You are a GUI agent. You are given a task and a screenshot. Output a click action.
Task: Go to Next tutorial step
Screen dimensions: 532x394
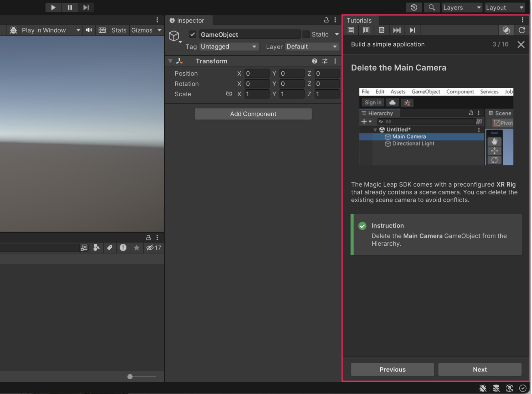coord(479,369)
